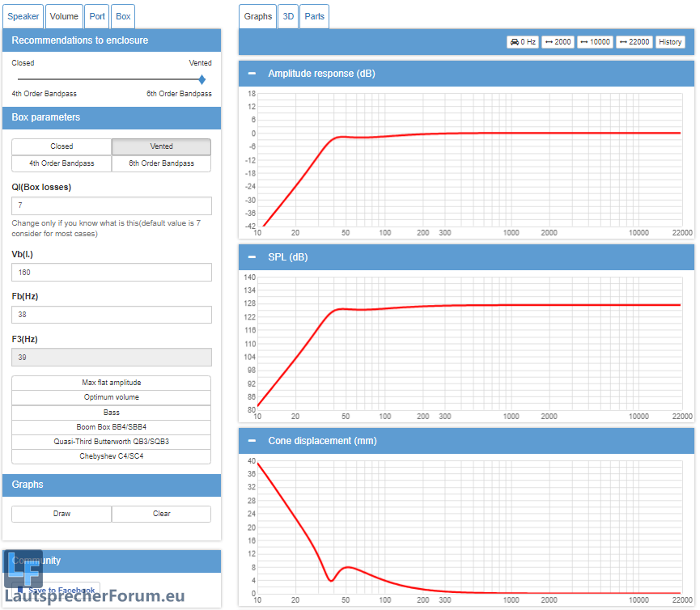Viewport: 700px width, 610px height.
Task: Click the car 0 Hz button
Action: (x=523, y=42)
